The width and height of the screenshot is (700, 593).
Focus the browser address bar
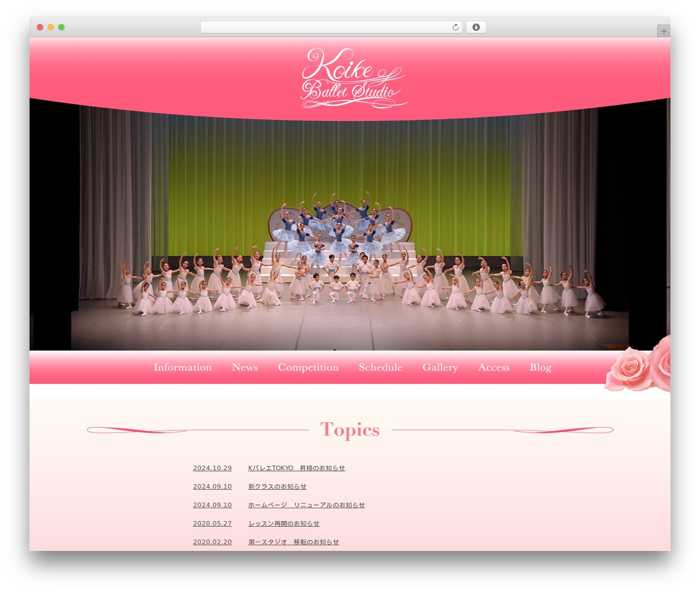pyautogui.click(x=331, y=27)
